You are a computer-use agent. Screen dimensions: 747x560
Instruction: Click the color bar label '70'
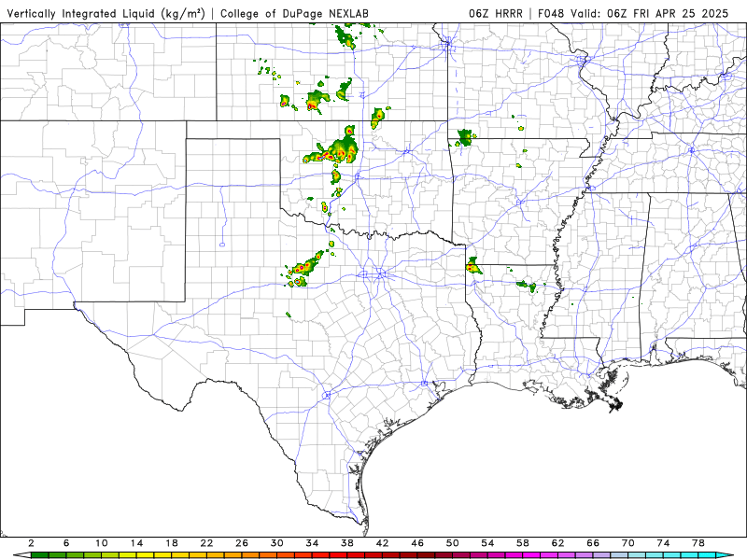[x=628, y=543]
